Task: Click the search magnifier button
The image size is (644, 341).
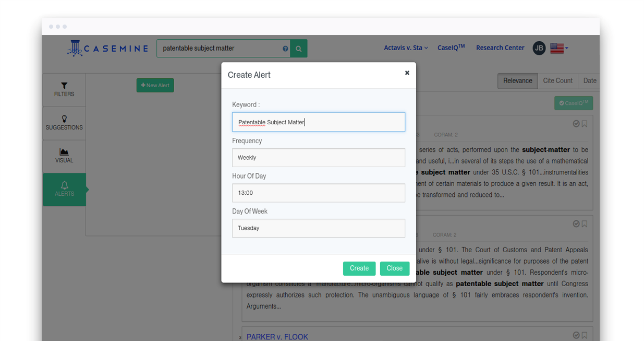Action: click(x=298, y=49)
